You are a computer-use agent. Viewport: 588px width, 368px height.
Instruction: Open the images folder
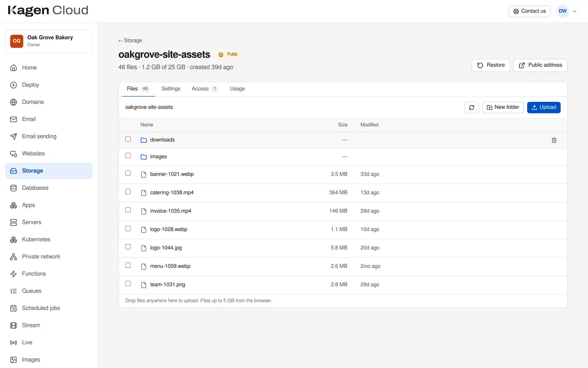[158, 157]
